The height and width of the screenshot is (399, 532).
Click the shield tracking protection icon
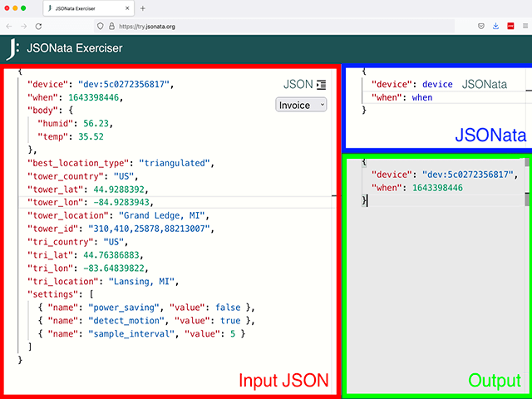point(100,26)
